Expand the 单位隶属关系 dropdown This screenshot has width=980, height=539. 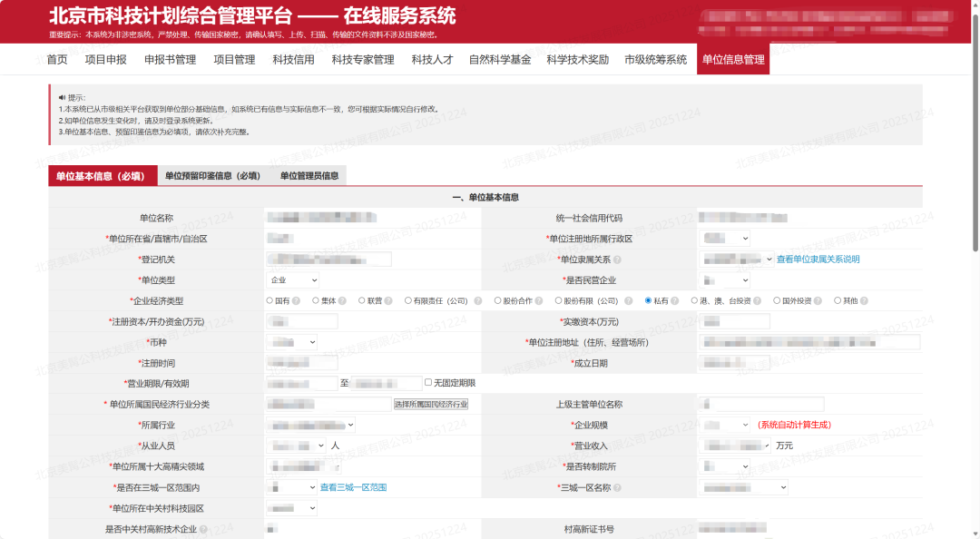[x=736, y=259]
